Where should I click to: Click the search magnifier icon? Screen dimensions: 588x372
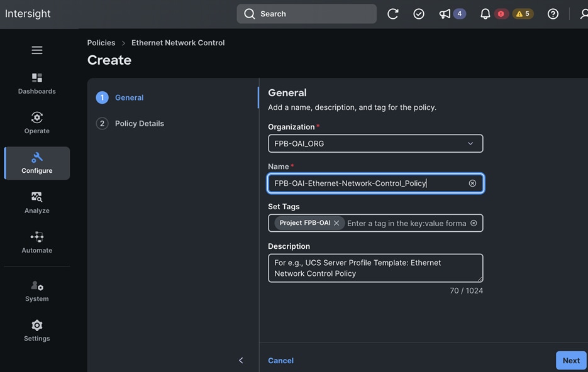[250, 14]
